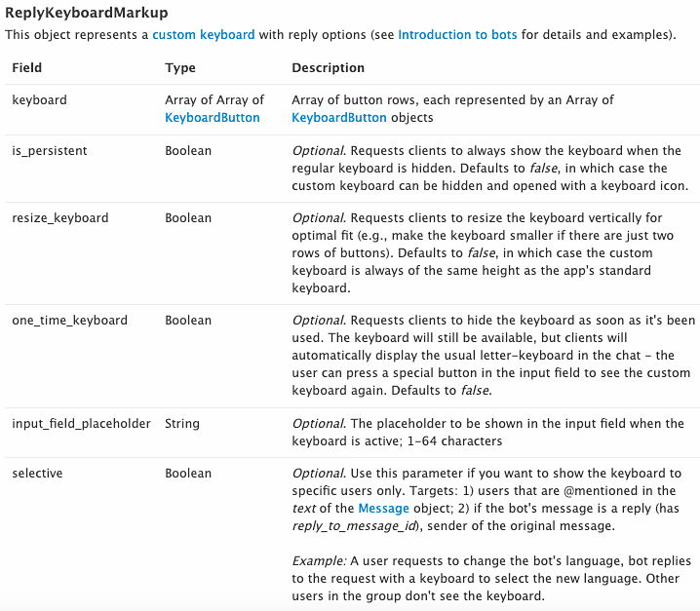Click the italic reply_to_message_id text
The image size is (700, 611).
click(x=353, y=525)
